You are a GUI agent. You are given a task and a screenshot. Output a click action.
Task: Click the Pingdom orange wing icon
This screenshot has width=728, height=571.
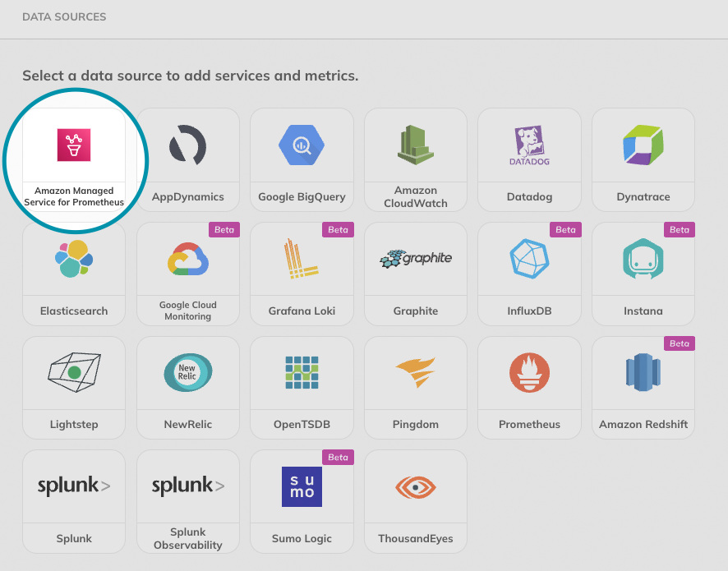coord(416,372)
